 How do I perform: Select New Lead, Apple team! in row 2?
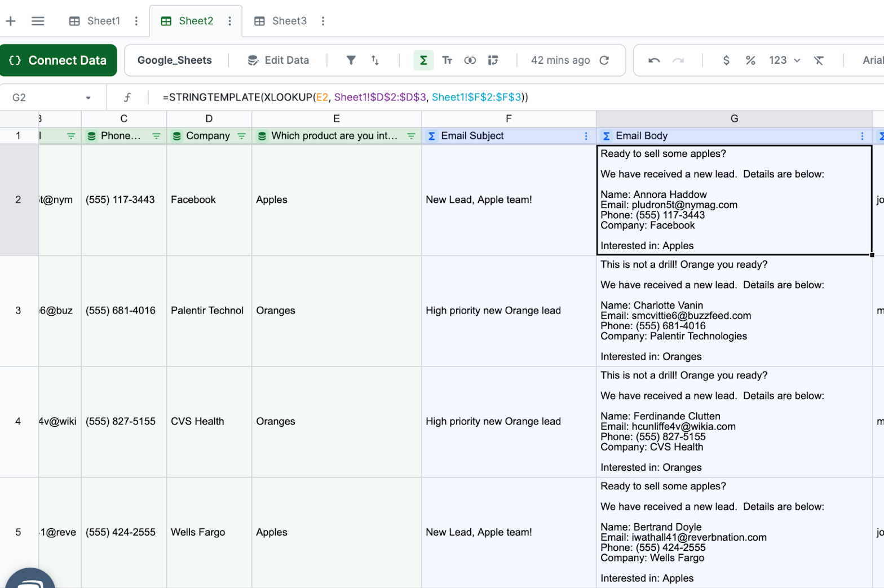[509, 200]
